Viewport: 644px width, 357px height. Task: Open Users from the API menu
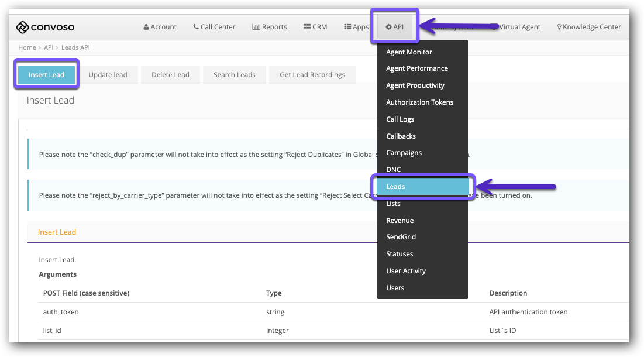coord(395,287)
